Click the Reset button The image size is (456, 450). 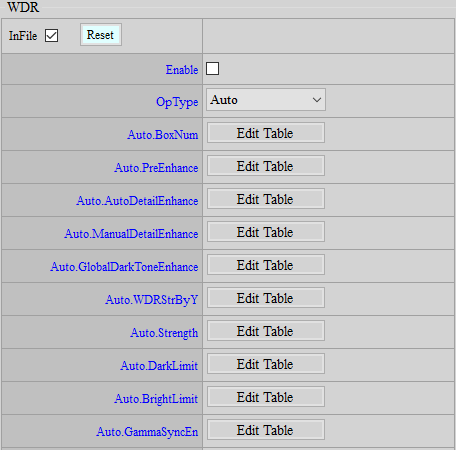101,35
